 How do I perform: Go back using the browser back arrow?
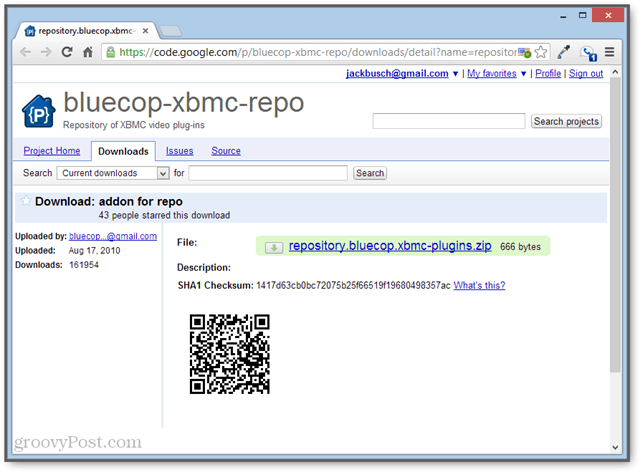tap(25, 52)
